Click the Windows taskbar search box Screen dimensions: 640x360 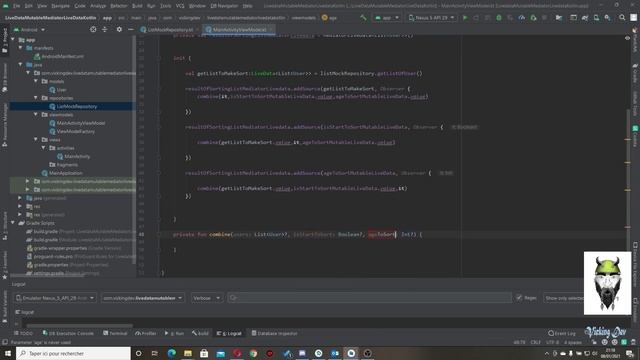click(73, 353)
